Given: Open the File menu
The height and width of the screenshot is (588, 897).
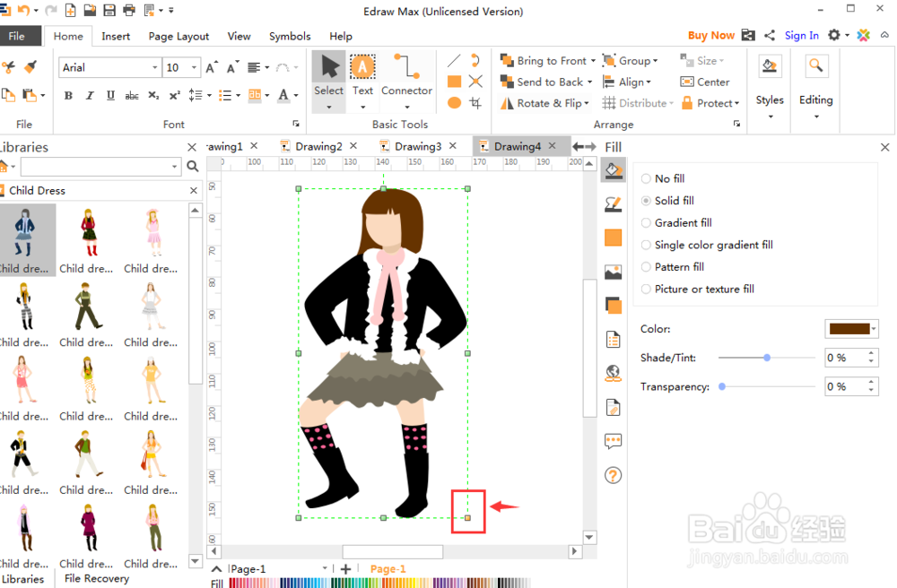Looking at the screenshot, I should pyautogui.click(x=17, y=36).
